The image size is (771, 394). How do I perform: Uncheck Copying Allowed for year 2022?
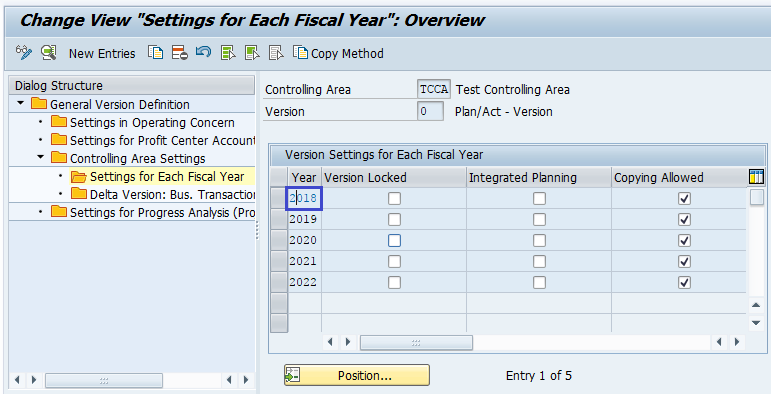pyautogui.click(x=684, y=282)
